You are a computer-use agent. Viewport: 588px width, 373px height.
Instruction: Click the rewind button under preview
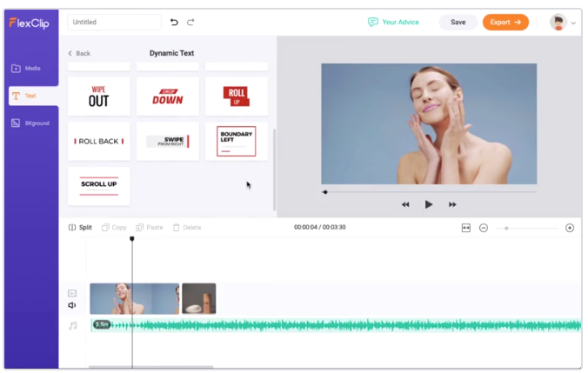coord(405,204)
